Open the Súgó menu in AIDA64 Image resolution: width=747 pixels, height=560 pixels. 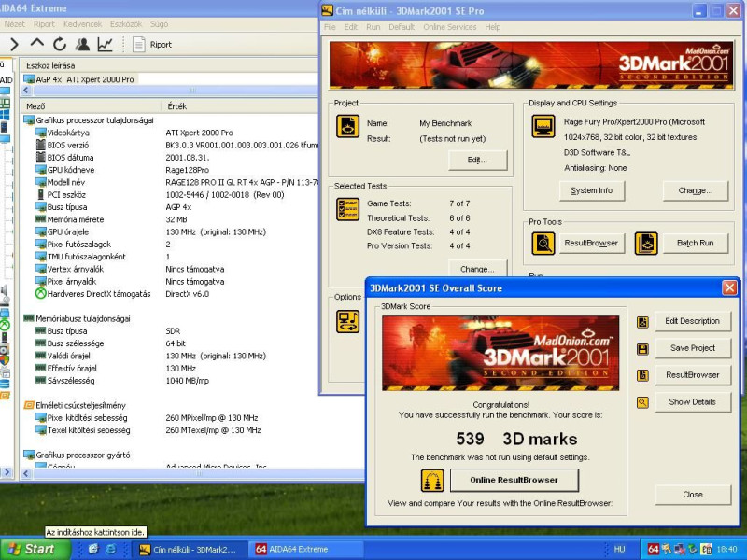pyautogui.click(x=159, y=24)
